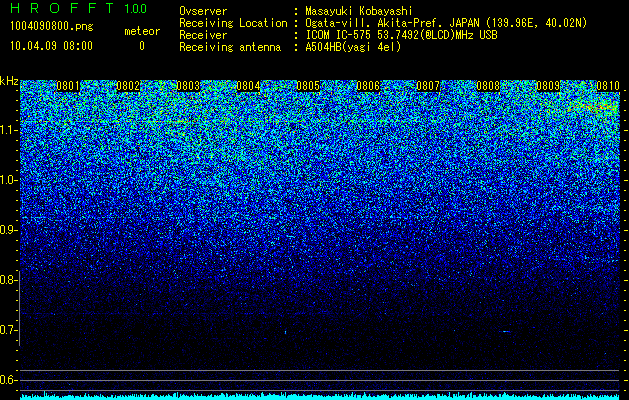Click the A504HB(yagi 4el) antenna text
629x400 pixels.
353,47
